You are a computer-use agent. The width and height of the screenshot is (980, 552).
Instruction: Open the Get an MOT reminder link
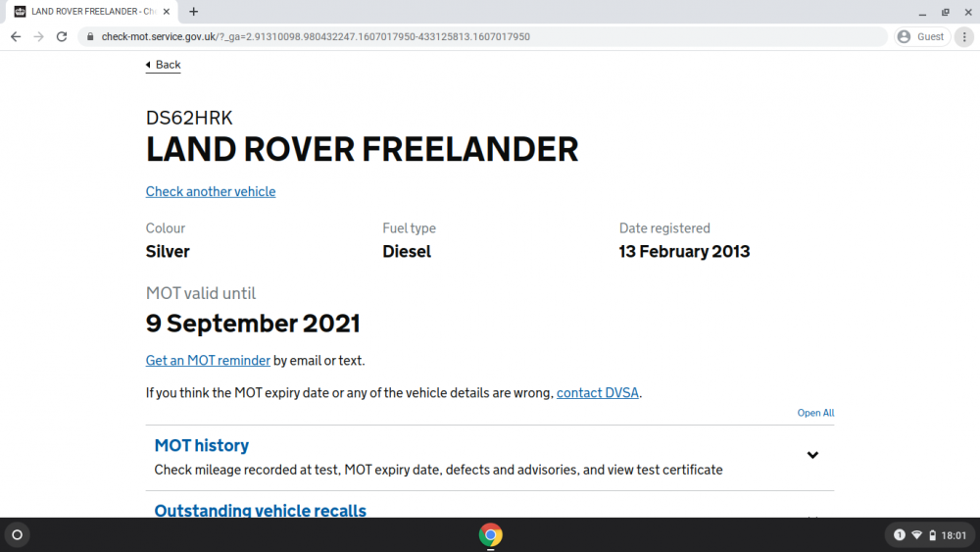pyautogui.click(x=208, y=361)
